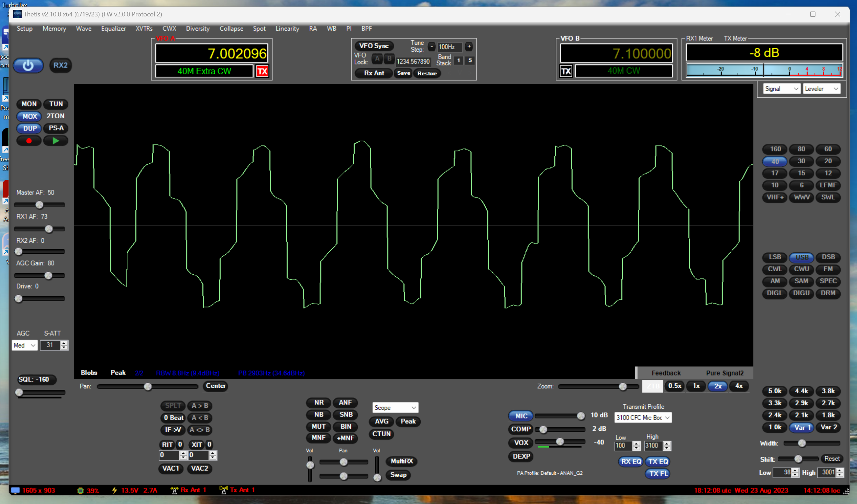
Task: Decrease tune step with minus button
Action: coord(432,46)
